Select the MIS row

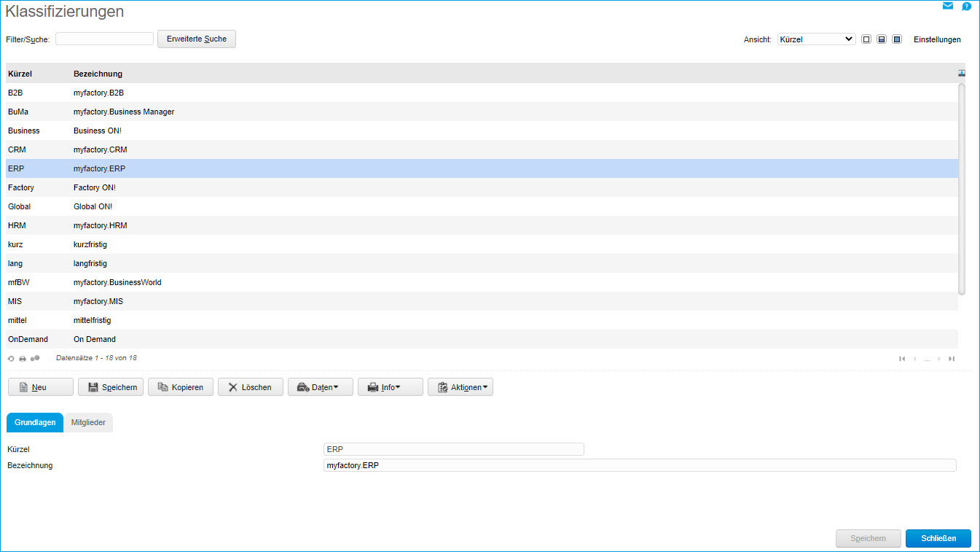(x=482, y=301)
